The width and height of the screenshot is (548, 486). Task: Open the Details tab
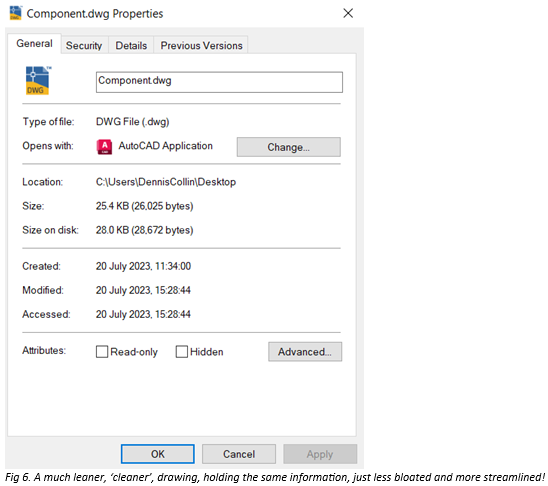pyautogui.click(x=131, y=45)
